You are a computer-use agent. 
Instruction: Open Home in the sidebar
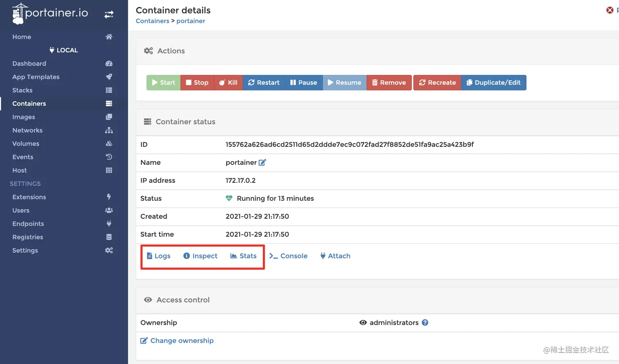tap(22, 37)
